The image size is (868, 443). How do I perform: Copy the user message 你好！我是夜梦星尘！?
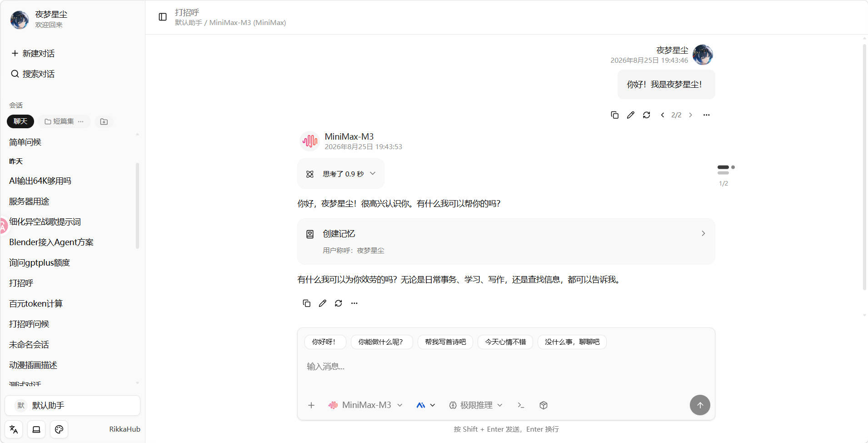pyautogui.click(x=614, y=115)
